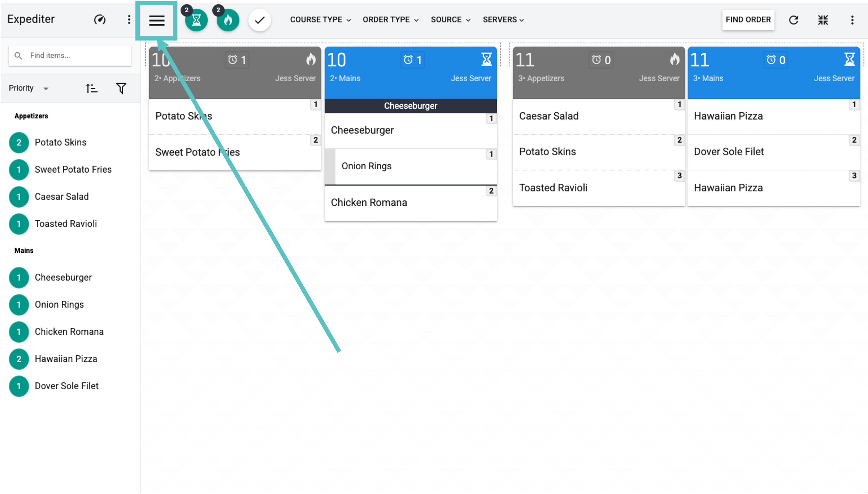
Task: Select Chicken Romana on order 10
Action: pos(369,203)
